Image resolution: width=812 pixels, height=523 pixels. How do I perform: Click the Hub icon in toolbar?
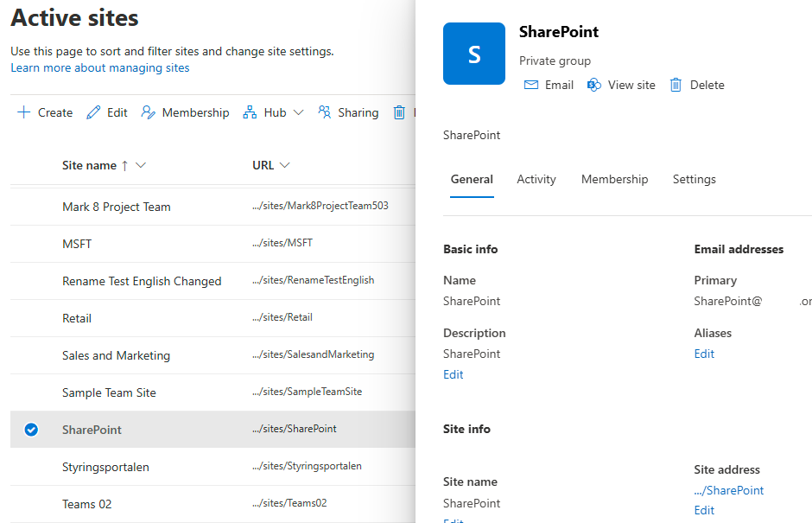point(251,112)
